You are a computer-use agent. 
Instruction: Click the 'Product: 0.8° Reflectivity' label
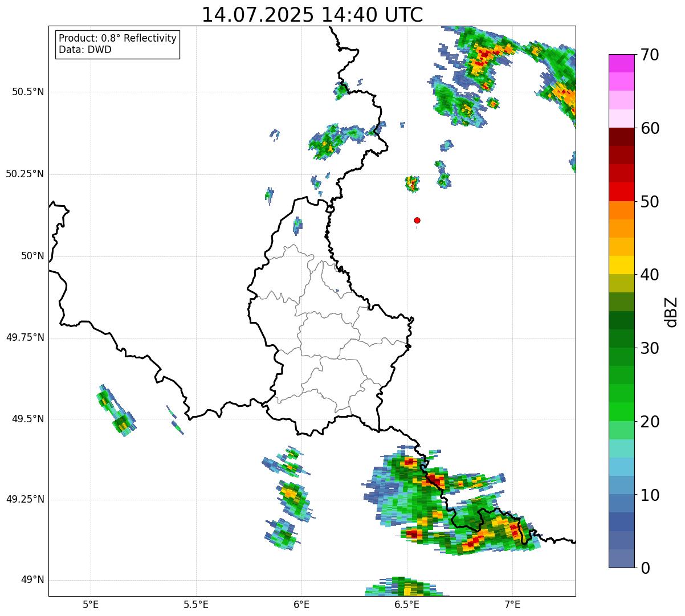tap(118, 38)
